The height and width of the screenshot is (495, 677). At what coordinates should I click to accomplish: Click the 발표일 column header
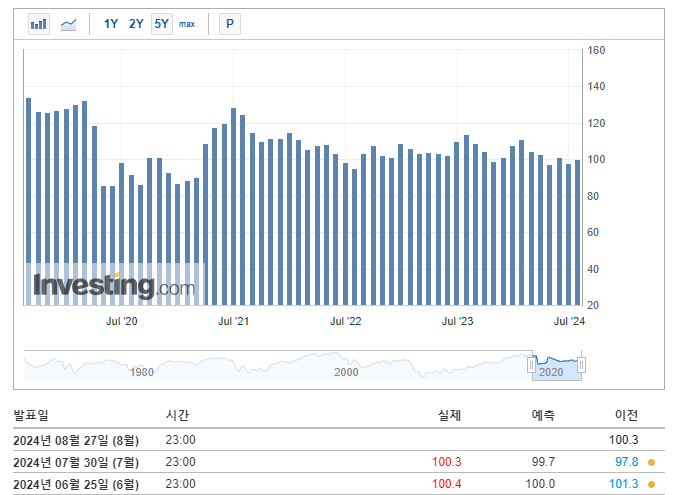point(31,415)
